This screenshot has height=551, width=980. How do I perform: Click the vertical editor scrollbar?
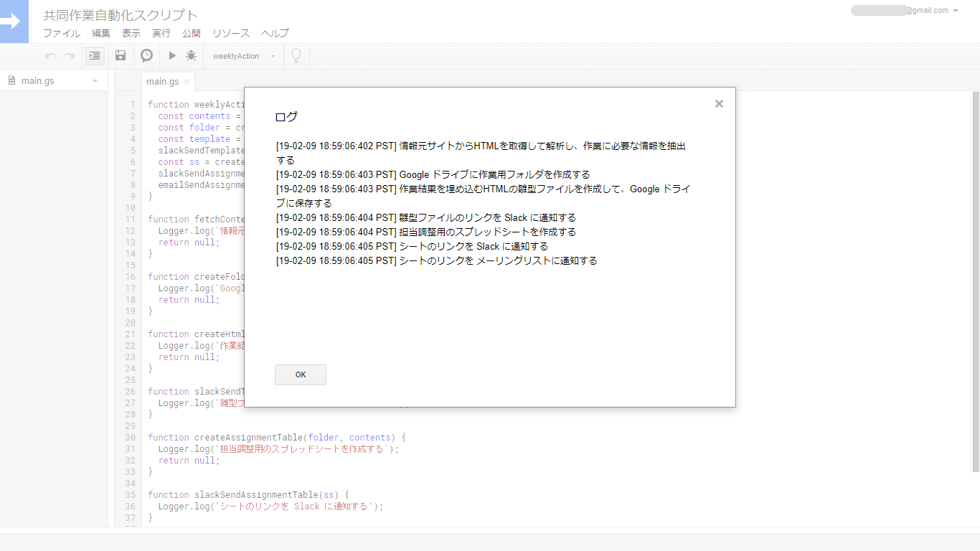tap(976, 282)
